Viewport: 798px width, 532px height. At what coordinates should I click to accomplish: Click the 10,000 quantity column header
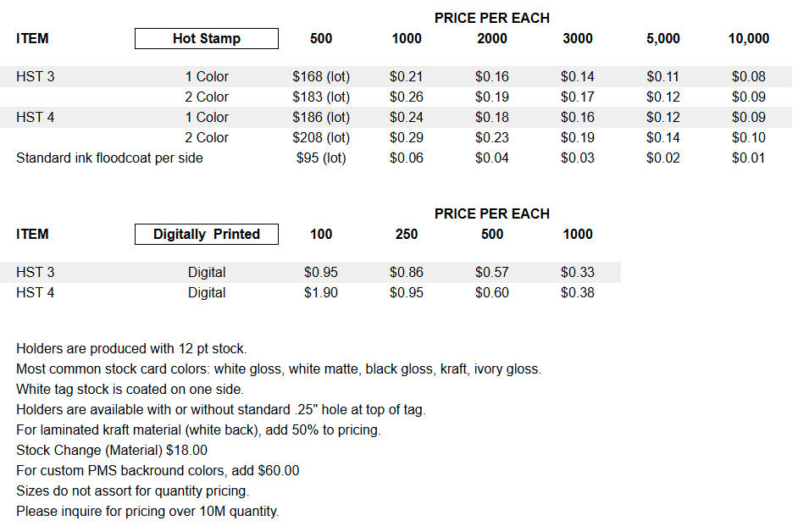click(x=749, y=38)
